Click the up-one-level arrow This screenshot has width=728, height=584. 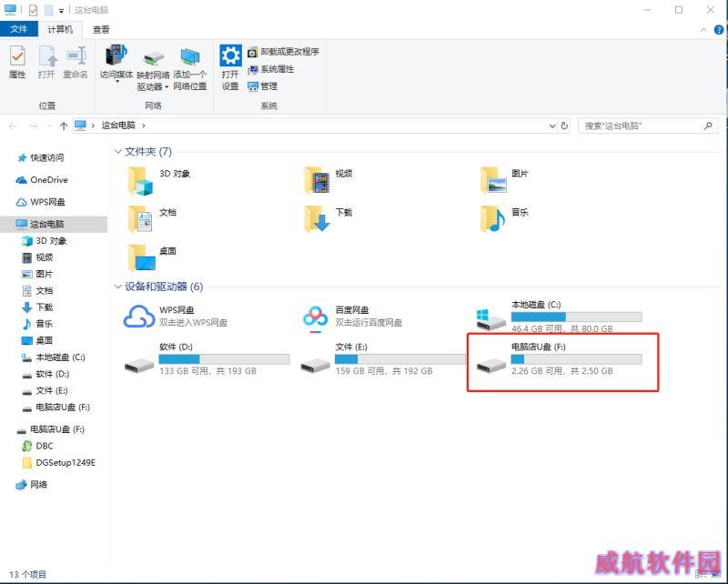[64, 126]
